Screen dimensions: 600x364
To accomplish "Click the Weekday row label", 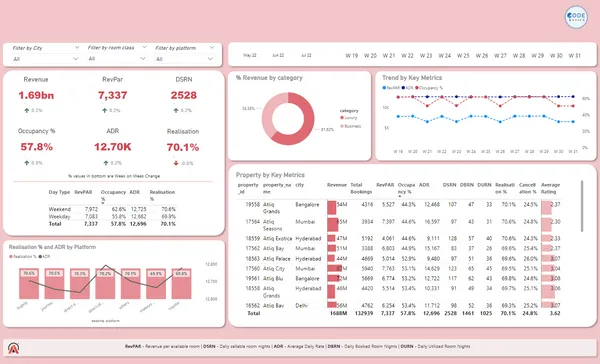I will [59, 217].
